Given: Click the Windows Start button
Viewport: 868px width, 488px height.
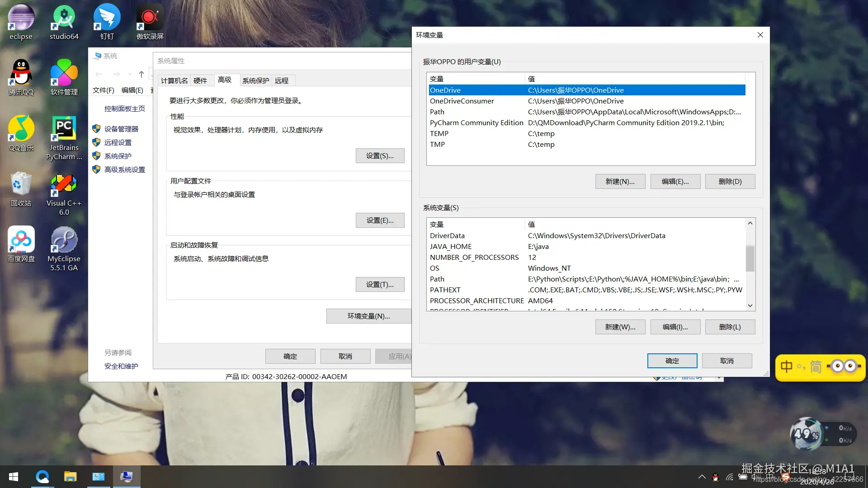Looking at the screenshot, I should point(14,477).
